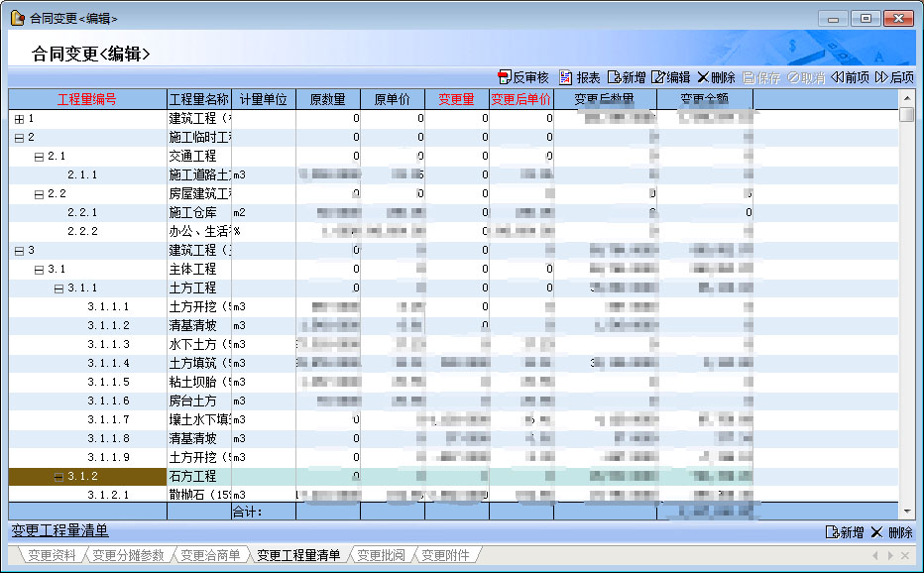Click the 反审核 toolbar icon
This screenshot has width=924, height=573.
[505, 77]
